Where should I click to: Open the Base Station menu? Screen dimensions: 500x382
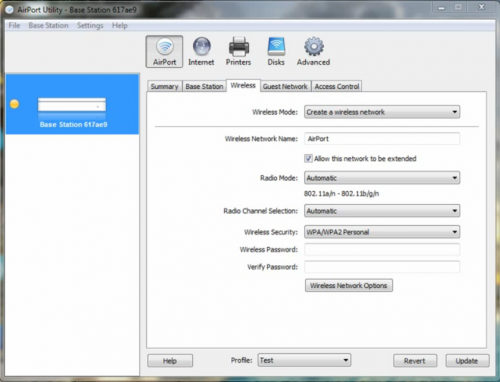48,26
